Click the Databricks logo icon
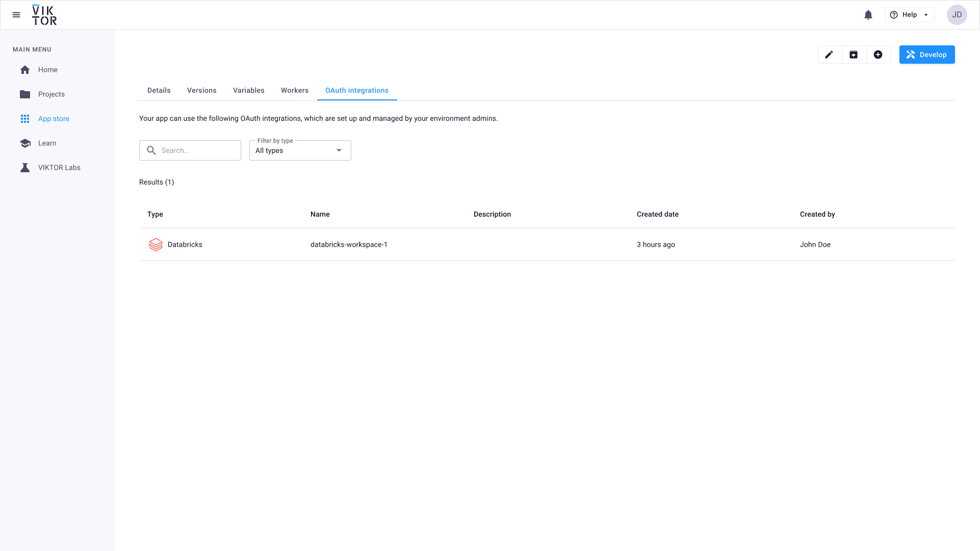Screen dimensions: 980x551 [156, 245]
